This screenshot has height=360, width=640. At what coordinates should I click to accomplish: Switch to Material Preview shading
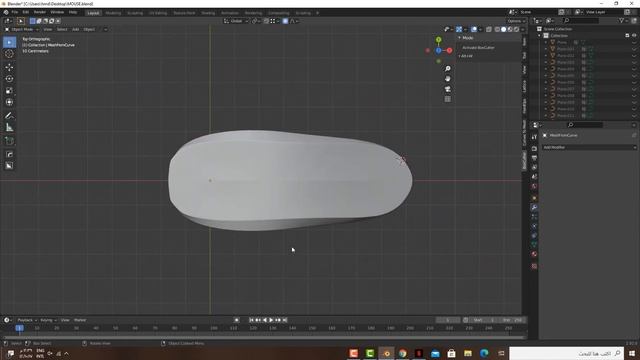510,29
